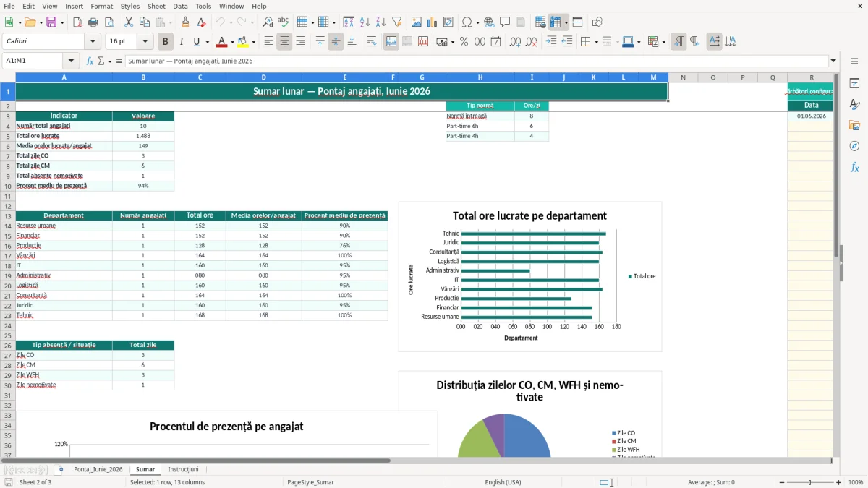Expand Font Color dropdown arrow
Viewport: 868px width, 488px height.
(x=231, y=42)
